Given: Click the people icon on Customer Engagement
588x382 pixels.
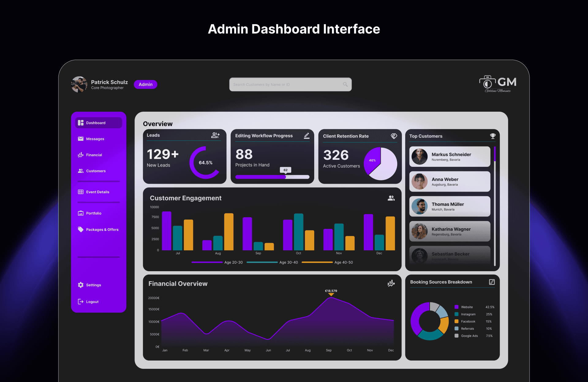Looking at the screenshot, I should (391, 198).
